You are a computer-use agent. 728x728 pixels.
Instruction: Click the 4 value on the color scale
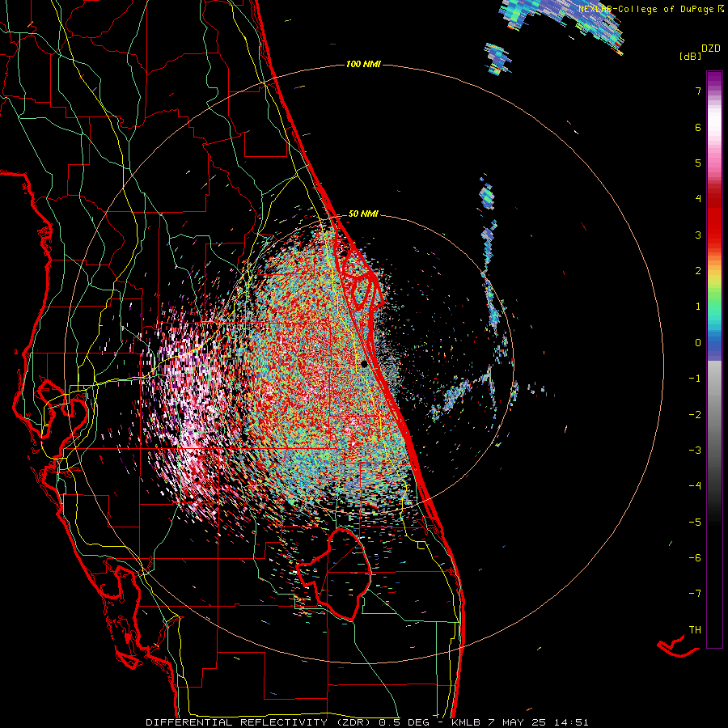[698, 199]
